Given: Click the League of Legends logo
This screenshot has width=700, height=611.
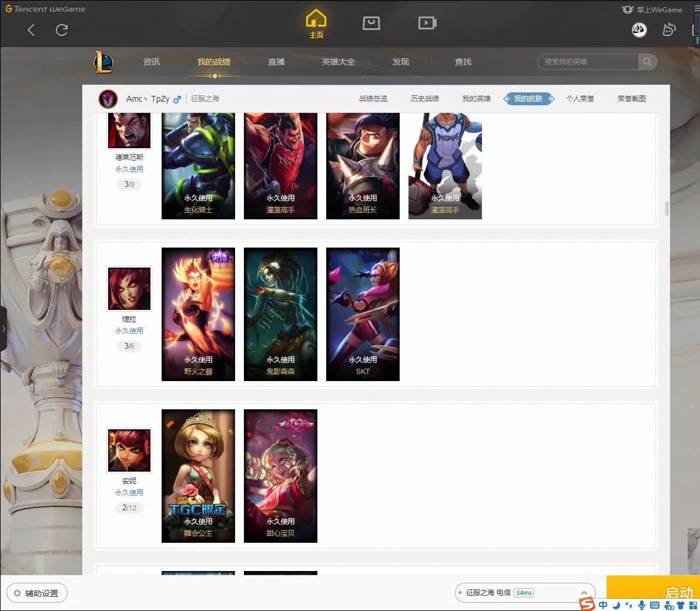Looking at the screenshot, I should tap(103, 62).
